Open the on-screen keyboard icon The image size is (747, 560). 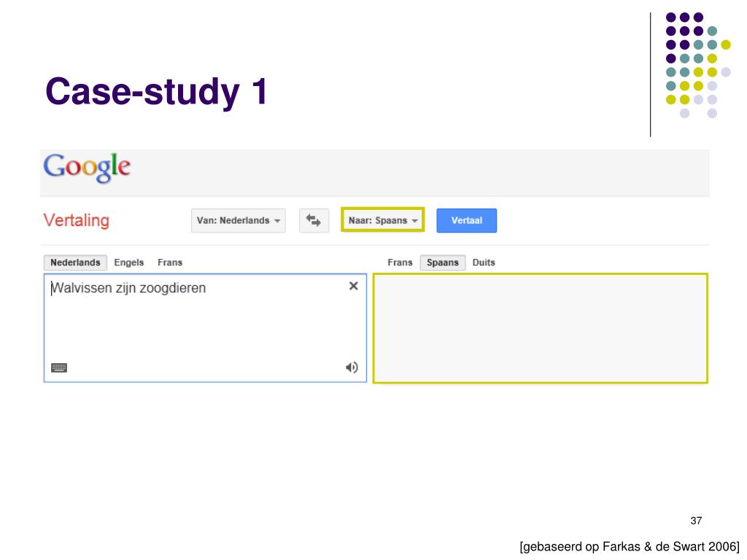(x=59, y=367)
